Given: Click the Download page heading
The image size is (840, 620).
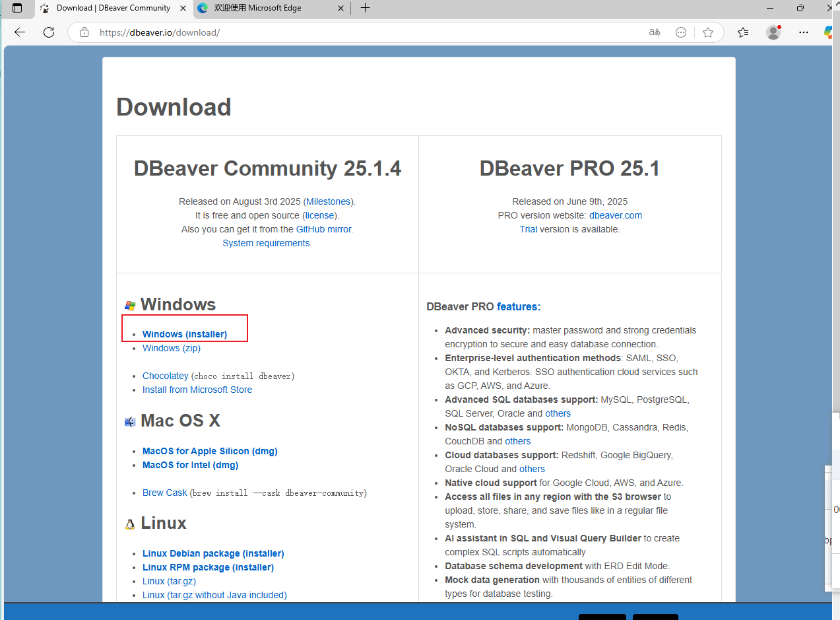Looking at the screenshot, I should click(174, 107).
